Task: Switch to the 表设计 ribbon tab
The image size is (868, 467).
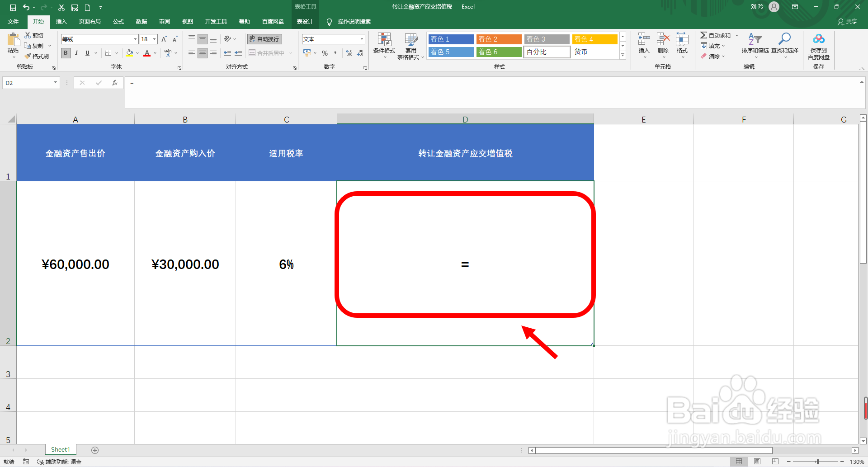Action: coord(305,21)
